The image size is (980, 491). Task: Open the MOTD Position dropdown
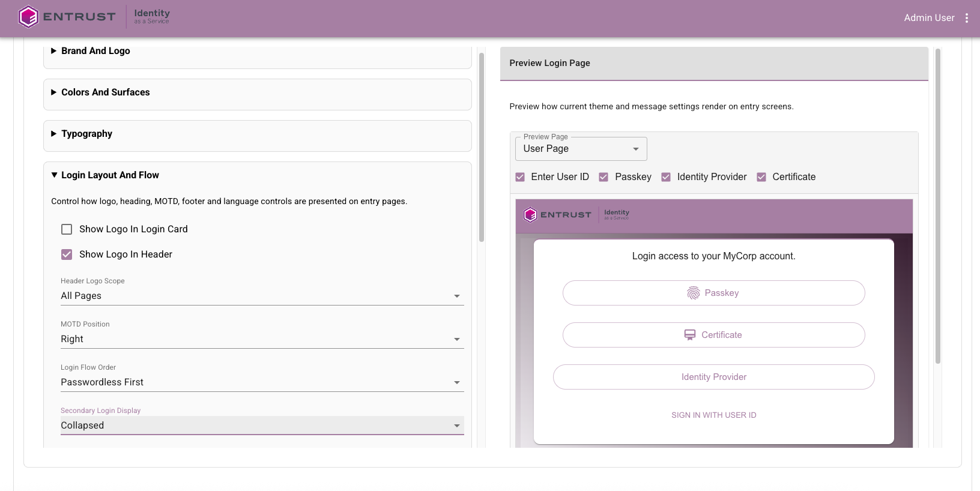262,339
